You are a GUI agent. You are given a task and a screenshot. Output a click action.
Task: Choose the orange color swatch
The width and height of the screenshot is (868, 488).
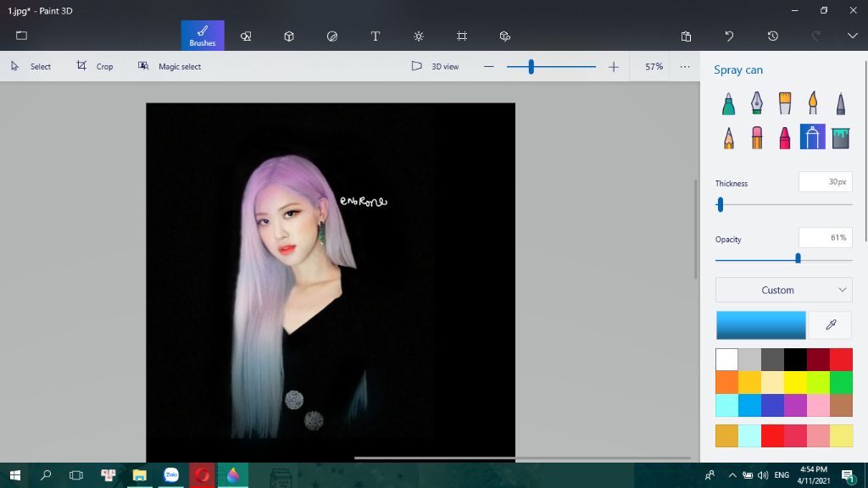pos(726,382)
